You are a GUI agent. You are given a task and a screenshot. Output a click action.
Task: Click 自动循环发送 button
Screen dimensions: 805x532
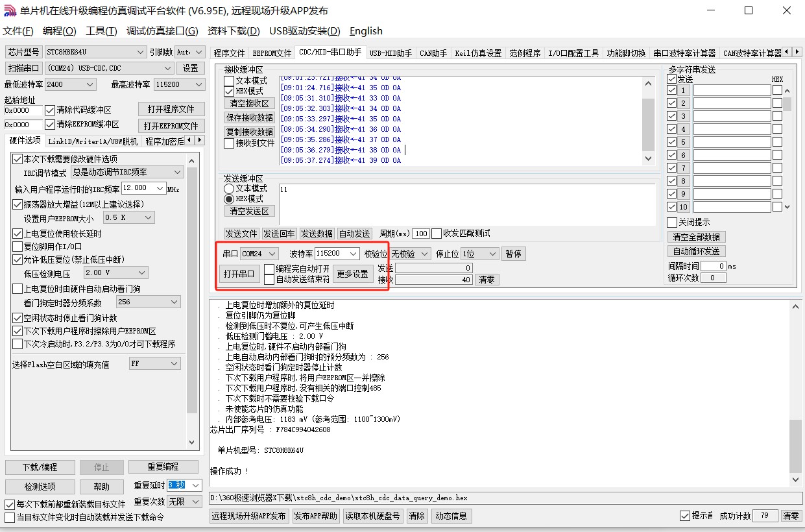pyautogui.click(x=697, y=252)
